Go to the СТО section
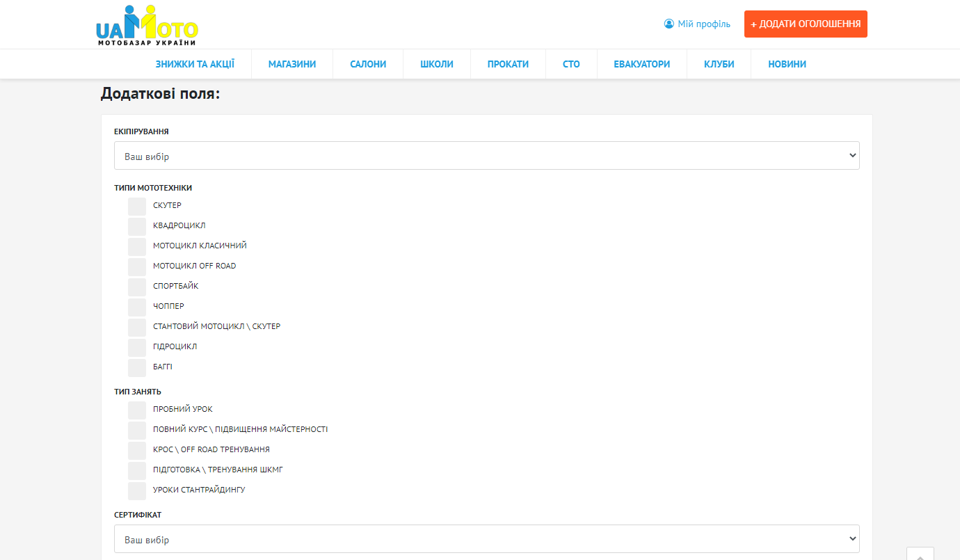Screen dimensions: 960x560 (x=571, y=64)
